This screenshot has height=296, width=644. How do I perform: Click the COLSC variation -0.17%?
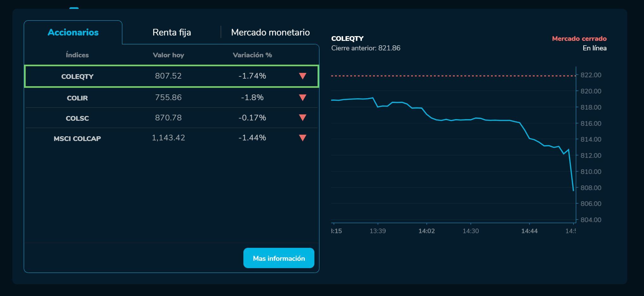pos(252,118)
